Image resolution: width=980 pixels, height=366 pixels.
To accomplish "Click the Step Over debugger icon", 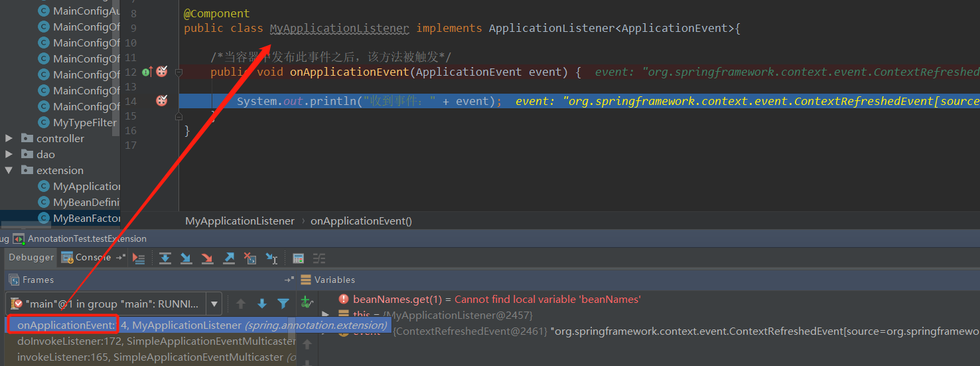I will (x=165, y=258).
